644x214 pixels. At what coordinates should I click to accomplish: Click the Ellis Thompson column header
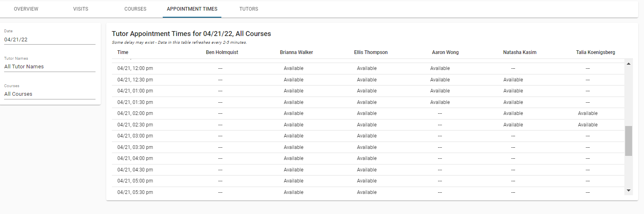[x=371, y=52]
